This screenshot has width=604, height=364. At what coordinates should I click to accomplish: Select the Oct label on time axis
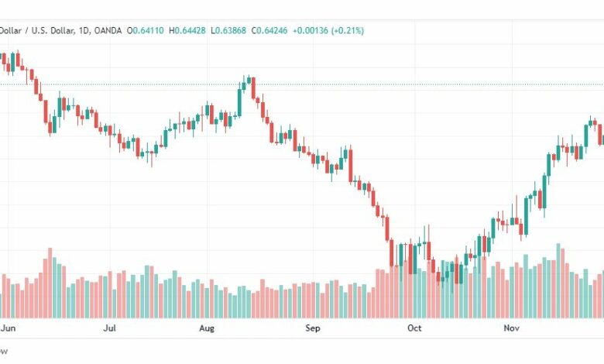pos(414,328)
